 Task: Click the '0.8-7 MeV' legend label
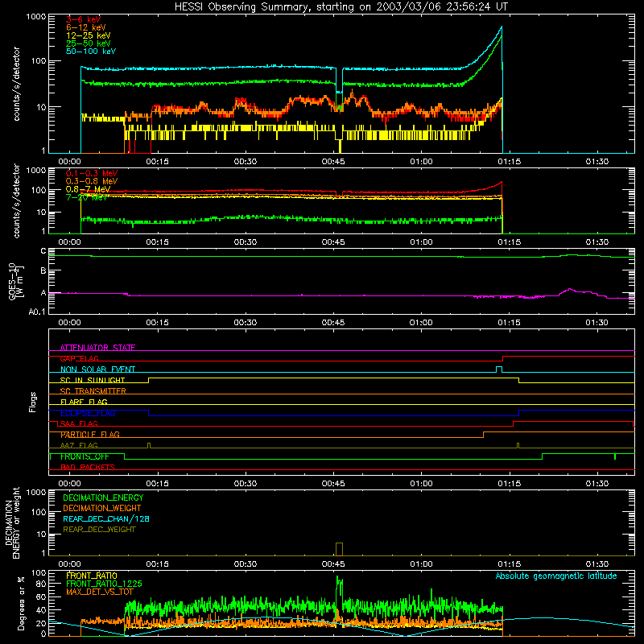click(88, 189)
